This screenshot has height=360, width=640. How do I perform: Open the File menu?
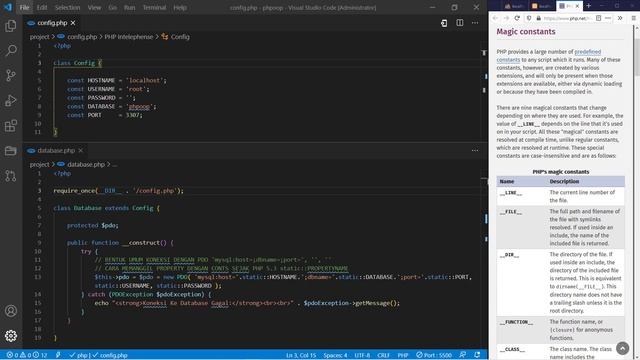[x=24, y=7]
